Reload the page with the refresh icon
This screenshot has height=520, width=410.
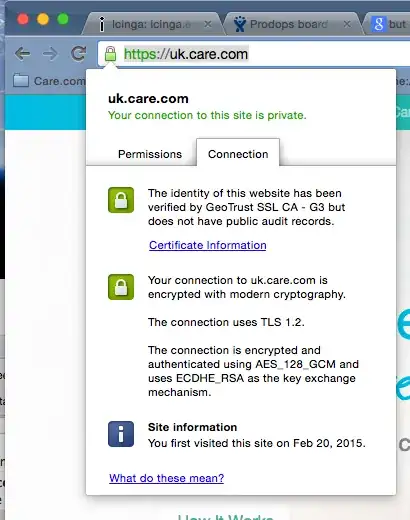(79, 53)
